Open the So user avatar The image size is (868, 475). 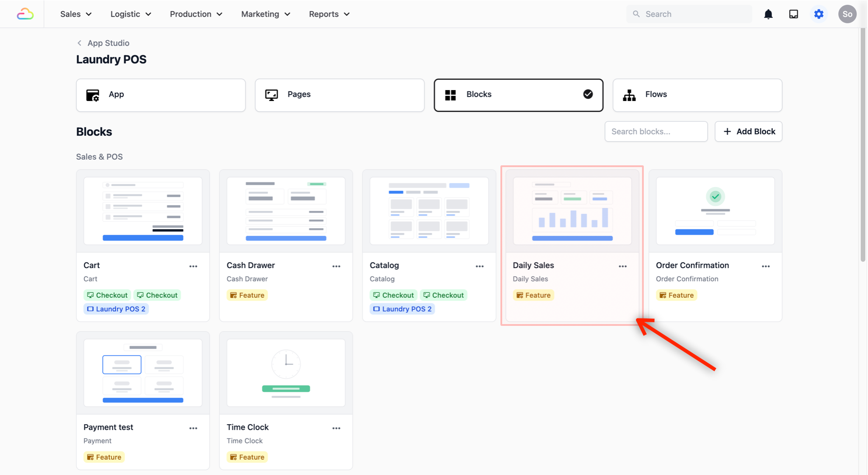tap(847, 14)
